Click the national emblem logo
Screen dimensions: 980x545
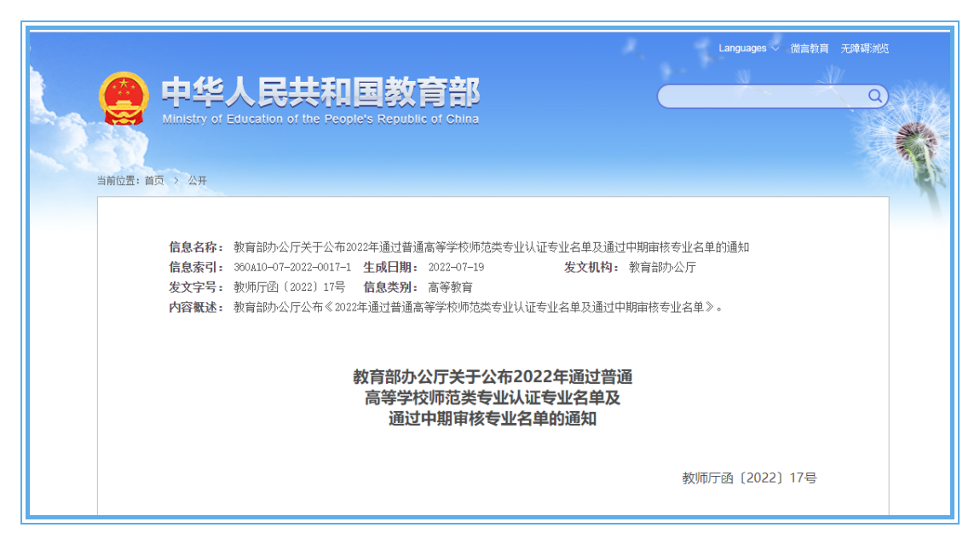point(123,98)
